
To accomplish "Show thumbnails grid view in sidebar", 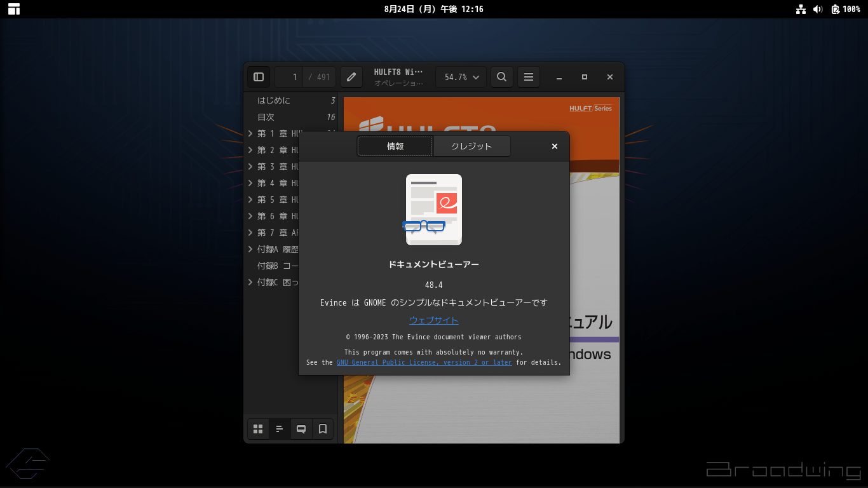I will coord(258,429).
